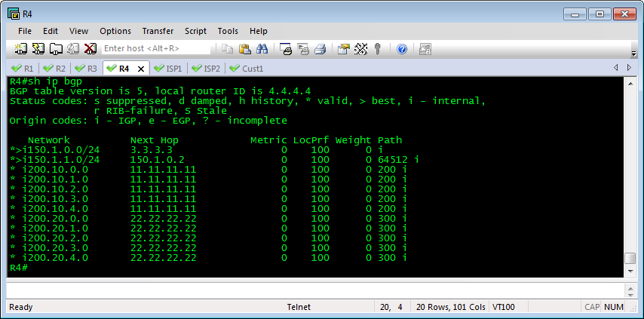Click the 3.3.3.3 next hop
644x319 pixels.
pyautogui.click(x=152, y=150)
